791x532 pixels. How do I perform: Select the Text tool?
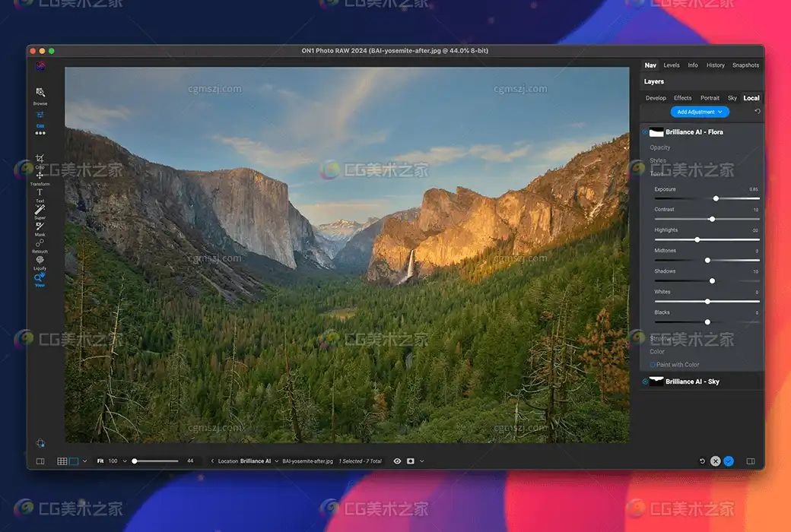[40, 193]
